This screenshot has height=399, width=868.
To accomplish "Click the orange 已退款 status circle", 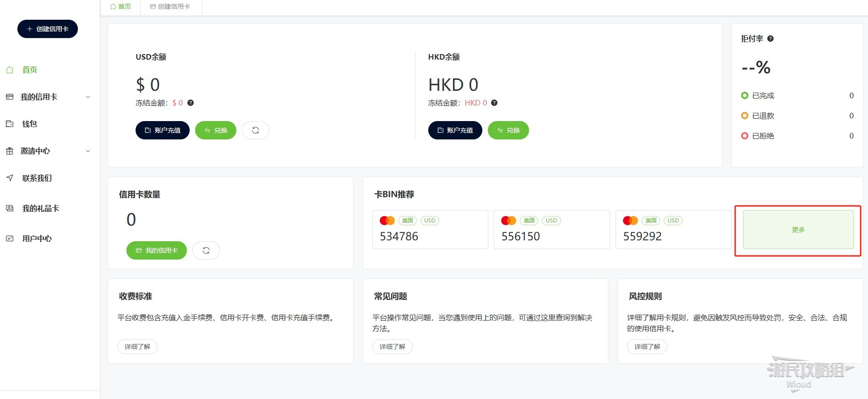I will 745,116.
